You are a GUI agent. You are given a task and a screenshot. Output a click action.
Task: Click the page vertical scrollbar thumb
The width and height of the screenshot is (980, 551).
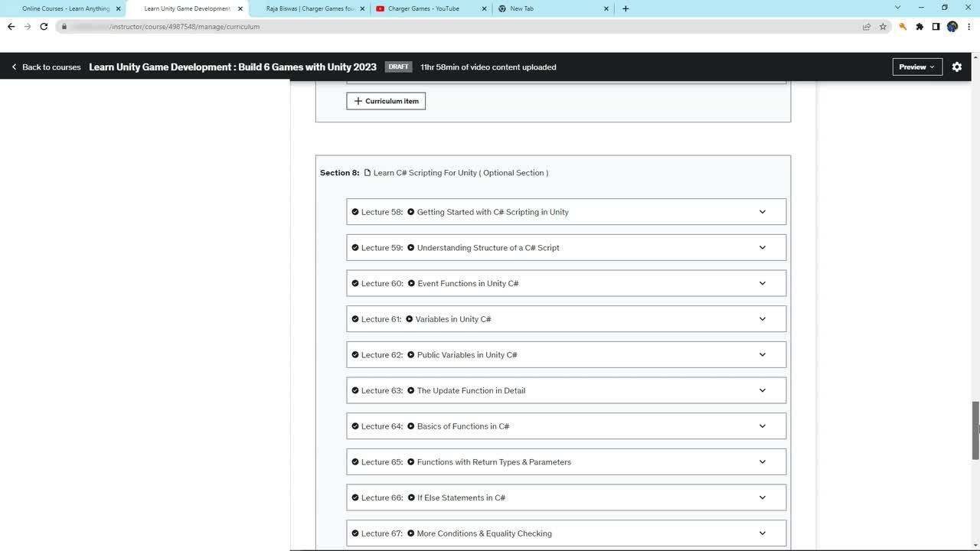(x=975, y=430)
